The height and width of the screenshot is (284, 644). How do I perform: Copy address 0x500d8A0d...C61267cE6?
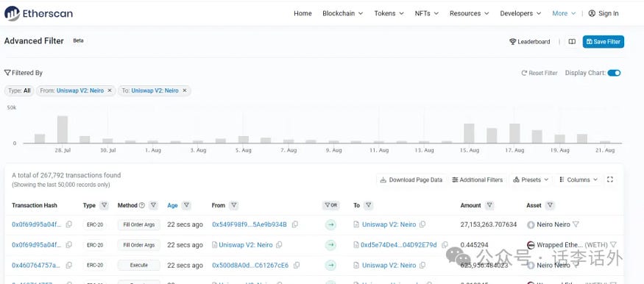pyautogui.click(x=296, y=265)
